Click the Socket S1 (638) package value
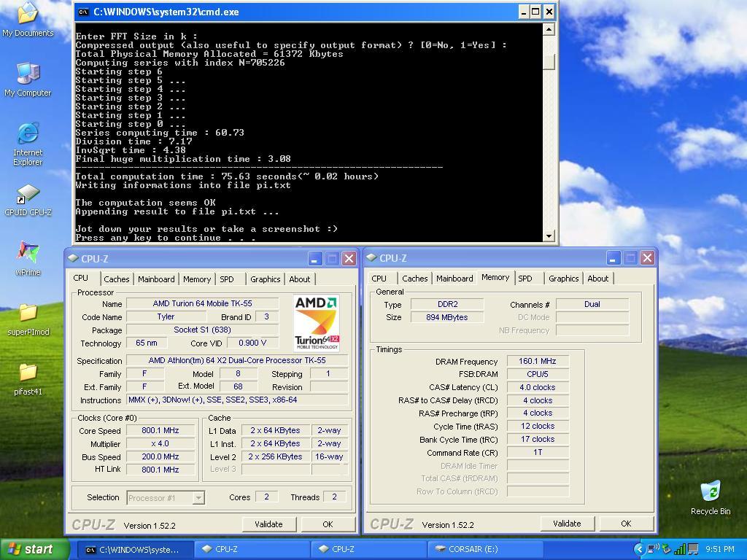This screenshot has height=560, width=747. 203,330
